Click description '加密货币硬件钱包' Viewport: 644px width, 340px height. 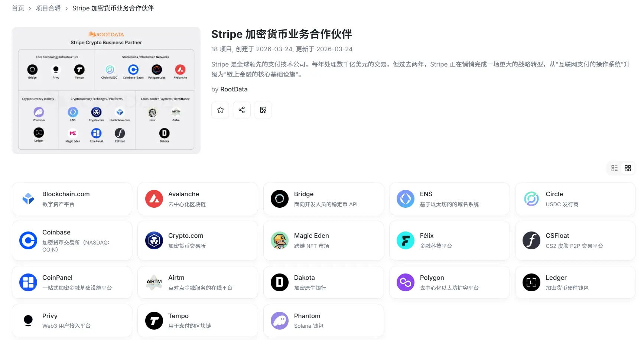[567, 288]
